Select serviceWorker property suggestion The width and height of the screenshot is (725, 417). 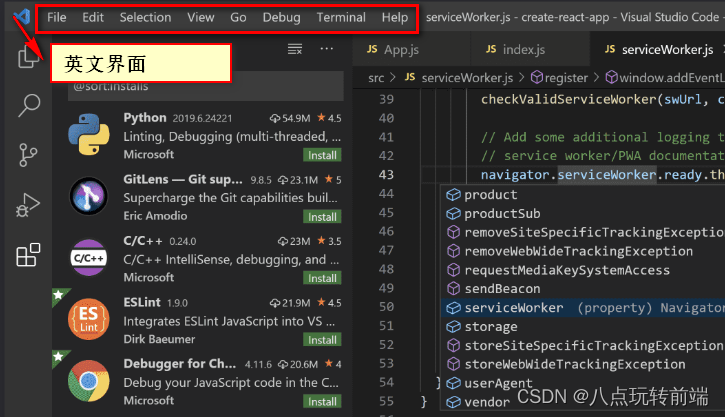[583, 308]
